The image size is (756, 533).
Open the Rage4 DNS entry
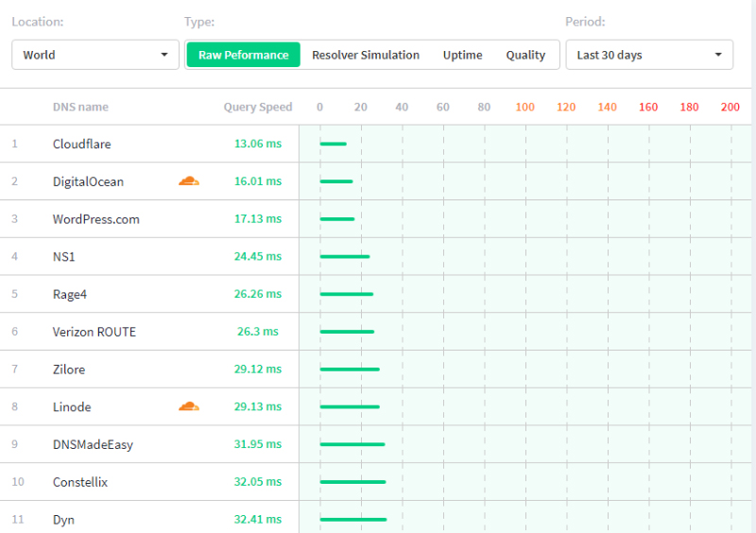pyautogui.click(x=70, y=294)
